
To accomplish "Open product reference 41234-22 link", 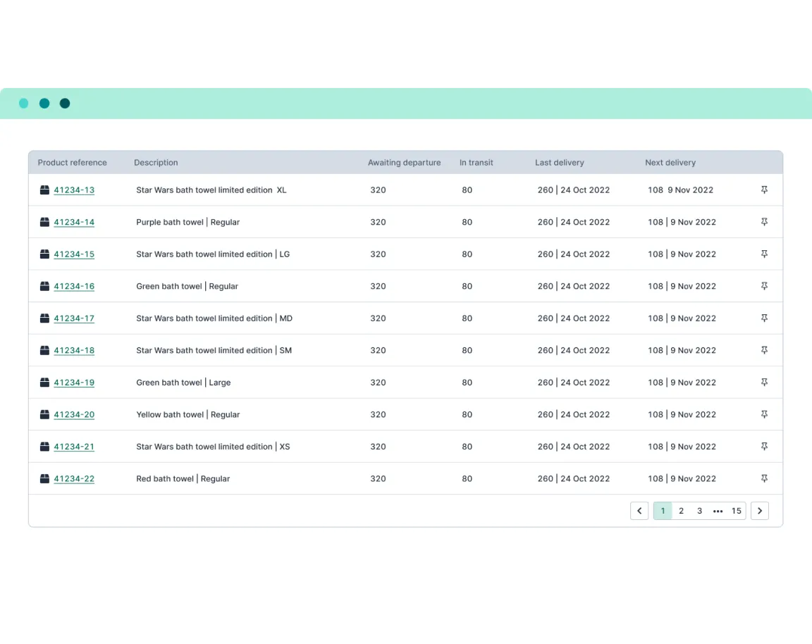I will click(x=74, y=479).
